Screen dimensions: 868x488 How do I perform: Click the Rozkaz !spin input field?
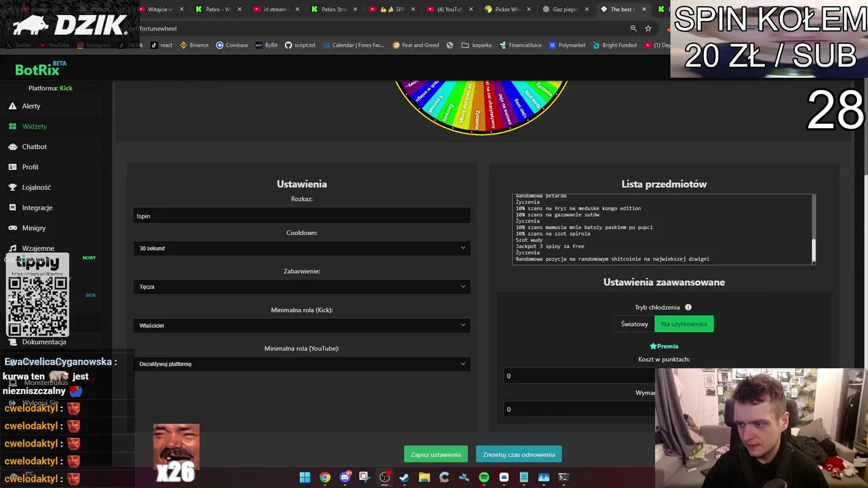pos(302,216)
